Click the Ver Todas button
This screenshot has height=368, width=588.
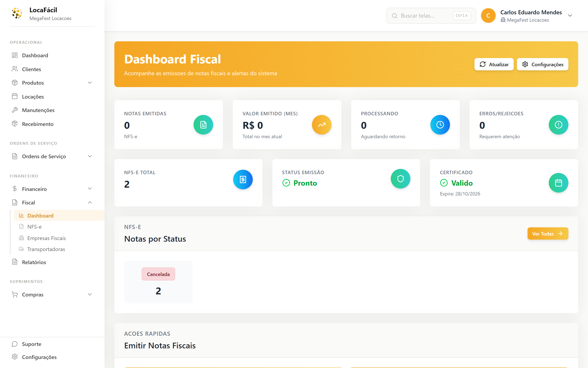[x=548, y=233]
